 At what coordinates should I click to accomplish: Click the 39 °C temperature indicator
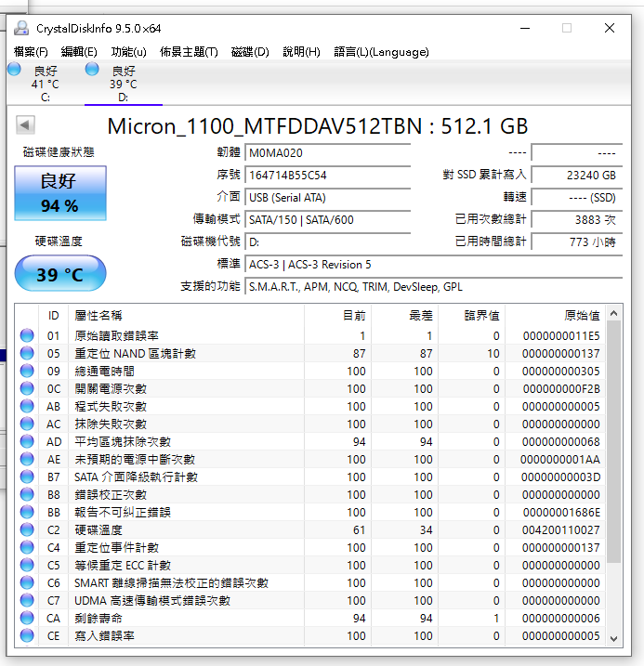pos(60,274)
